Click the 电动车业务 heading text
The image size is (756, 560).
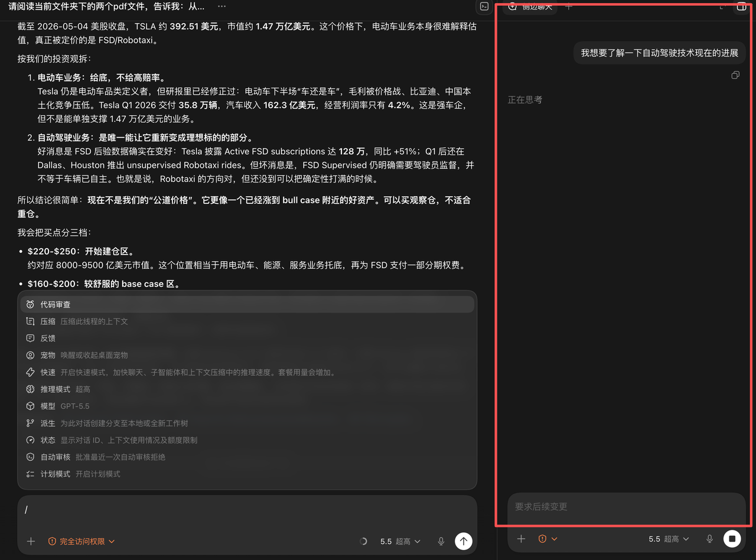[102, 77]
